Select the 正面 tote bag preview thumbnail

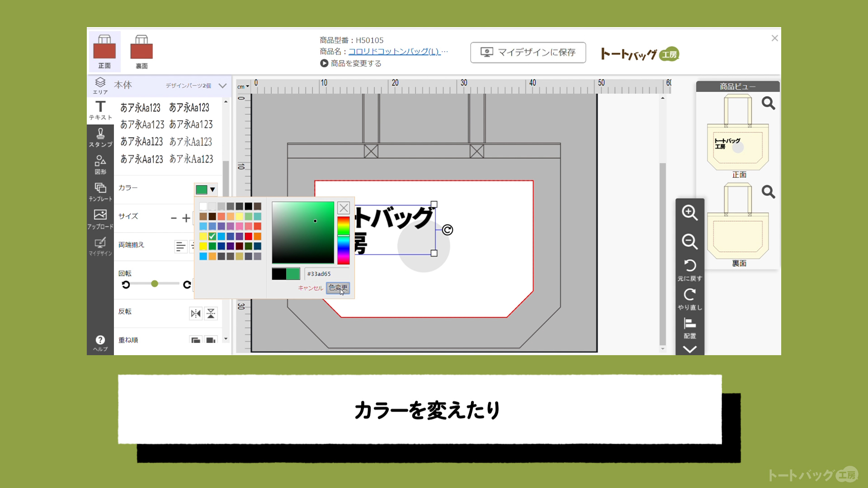click(738, 132)
